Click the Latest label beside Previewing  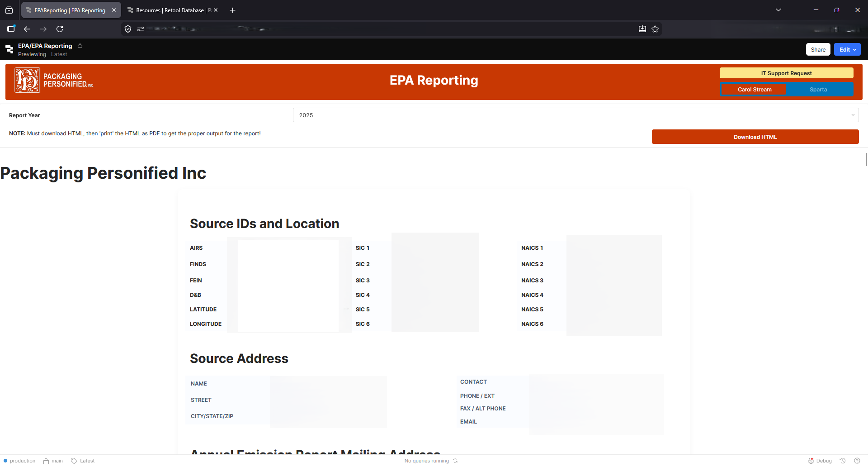(59, 54)
